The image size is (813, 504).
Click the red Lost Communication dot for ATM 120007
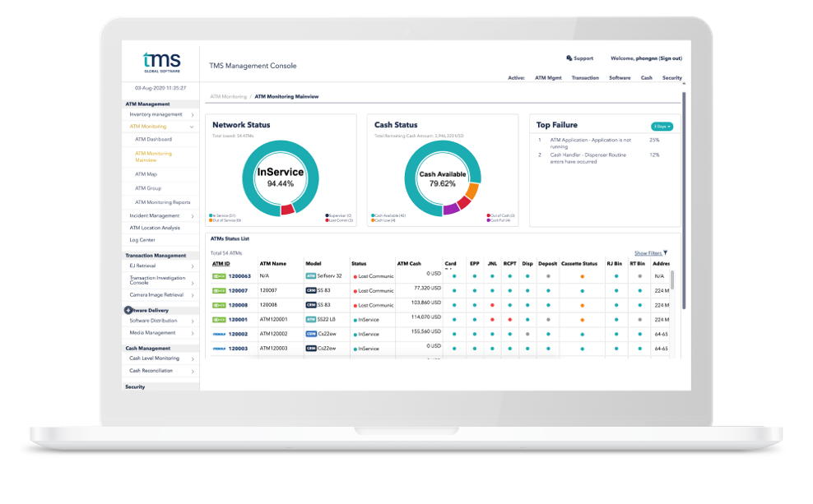coord(355,290)
